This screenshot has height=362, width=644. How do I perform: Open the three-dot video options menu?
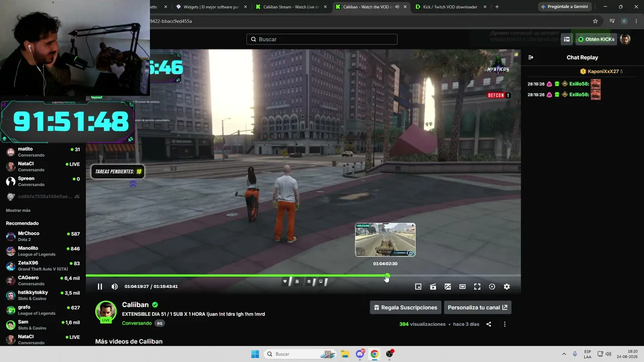(x=505, y=324)
